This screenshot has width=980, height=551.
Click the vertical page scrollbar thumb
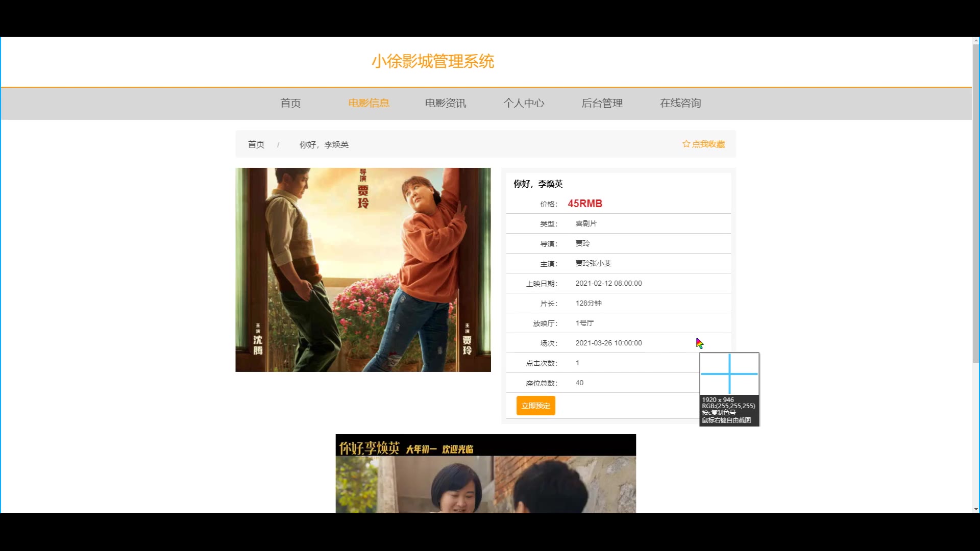coord(975,203)
